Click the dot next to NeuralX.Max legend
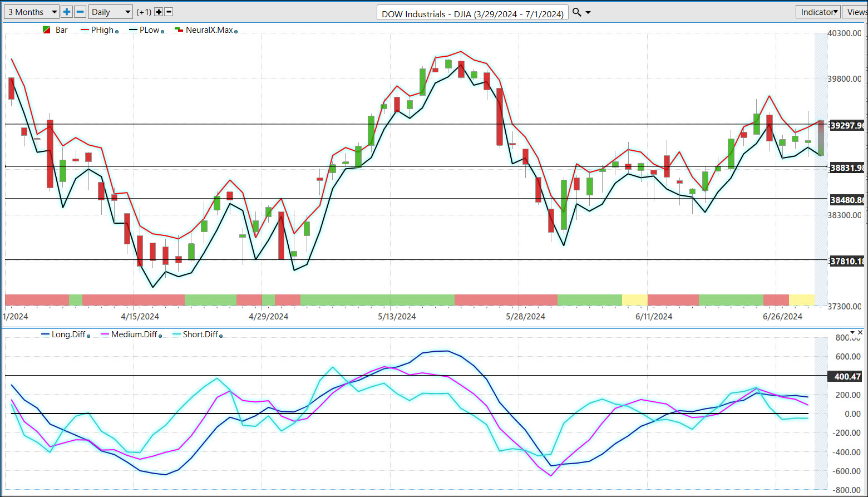Image resolution: width=868 pixels, height=497 pixels. point(236,32)
